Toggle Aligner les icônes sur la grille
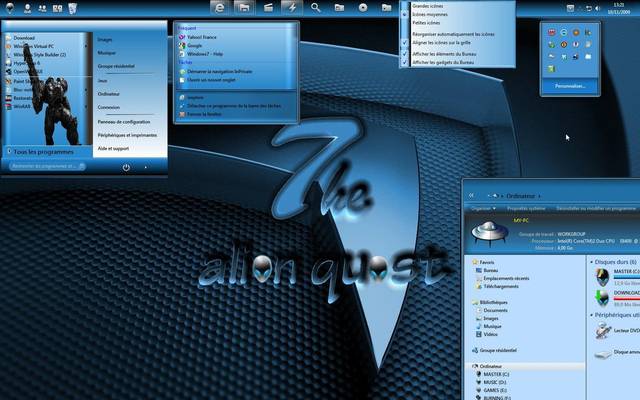Screen dimensions: 640x400 point(458,42)
